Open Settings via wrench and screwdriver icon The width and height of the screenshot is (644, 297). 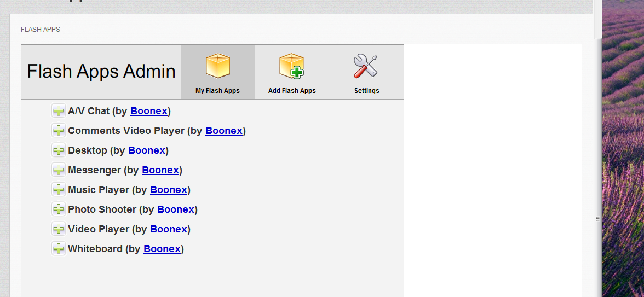click(366, 66)
